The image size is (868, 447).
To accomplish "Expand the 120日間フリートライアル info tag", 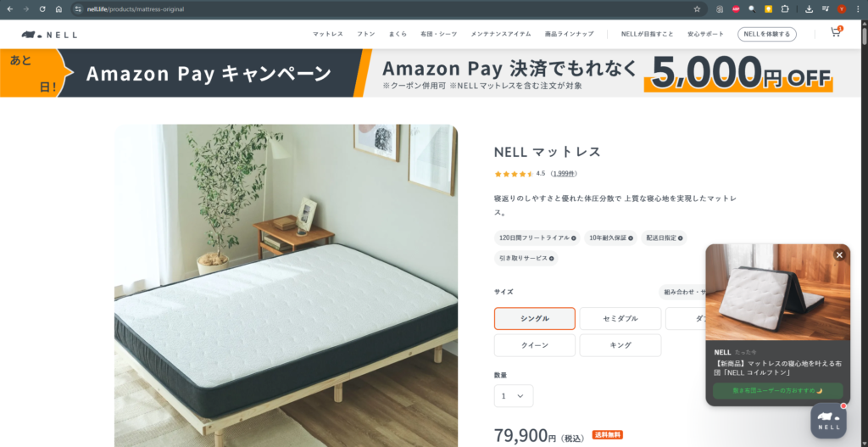I will tap(537, 237).
